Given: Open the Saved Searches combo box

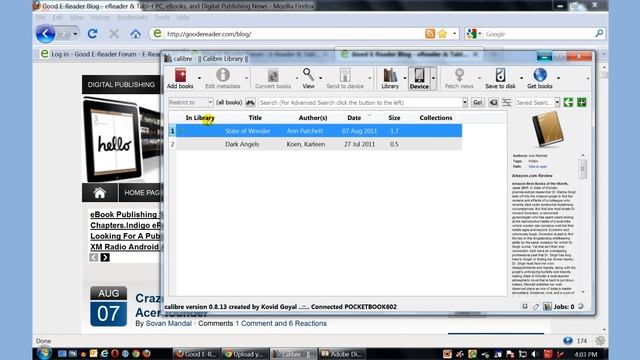Looking at the screenshot, I should pyautogui.click(x=538, y=102).
